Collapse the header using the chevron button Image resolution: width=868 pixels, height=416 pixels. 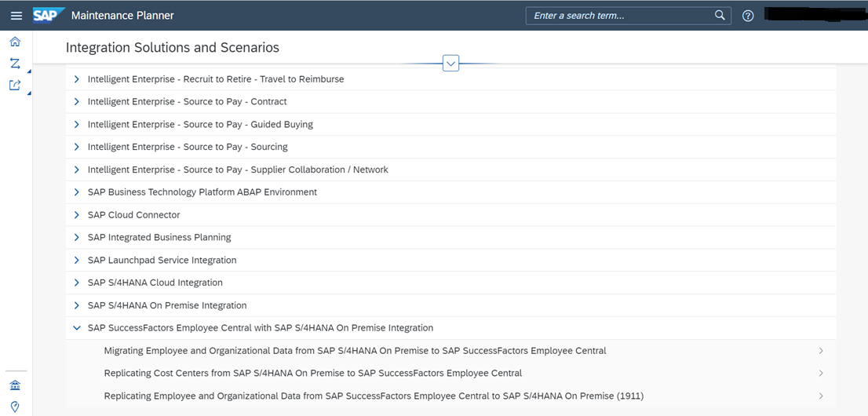point(450,64)
